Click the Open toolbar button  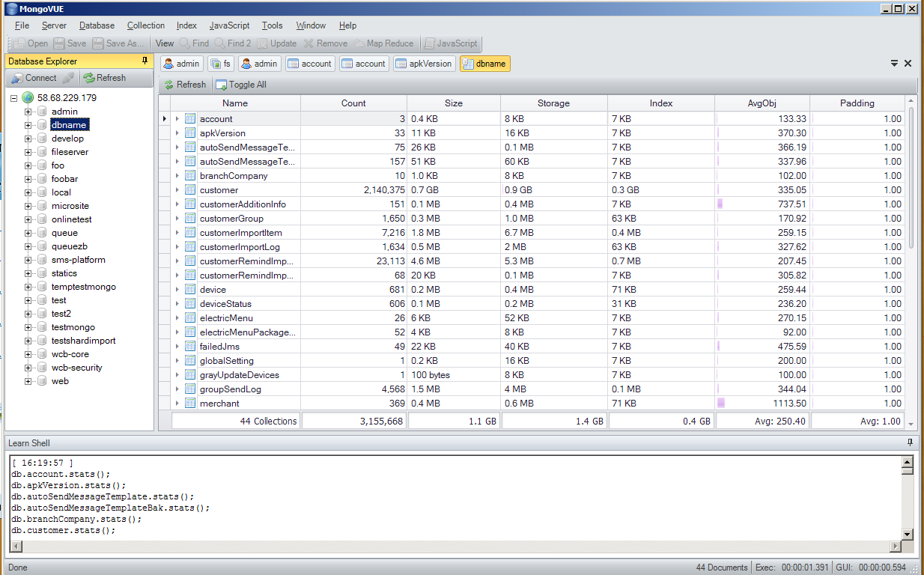31,43
